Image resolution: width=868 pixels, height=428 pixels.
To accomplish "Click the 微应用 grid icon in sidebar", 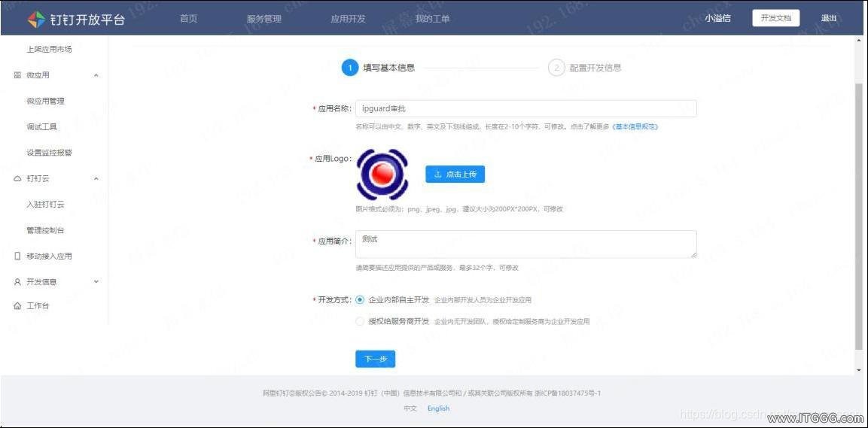I will tap(17, 75).
